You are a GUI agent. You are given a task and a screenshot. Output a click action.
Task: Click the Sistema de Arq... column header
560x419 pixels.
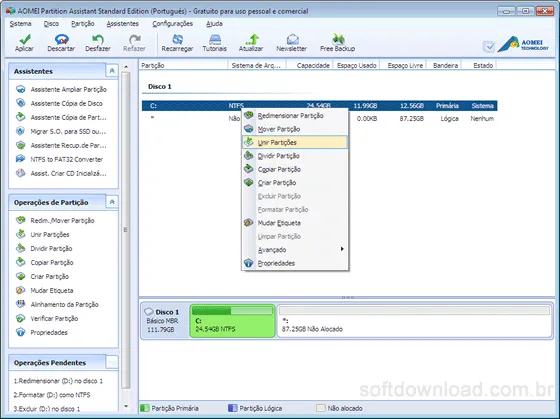click(257, 65)
